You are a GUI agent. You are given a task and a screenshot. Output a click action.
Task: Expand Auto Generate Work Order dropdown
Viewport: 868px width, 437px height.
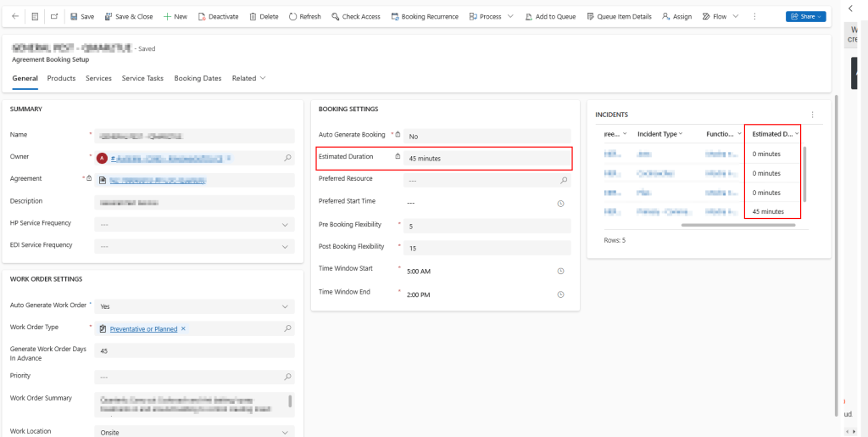click(x=286, y=306)
